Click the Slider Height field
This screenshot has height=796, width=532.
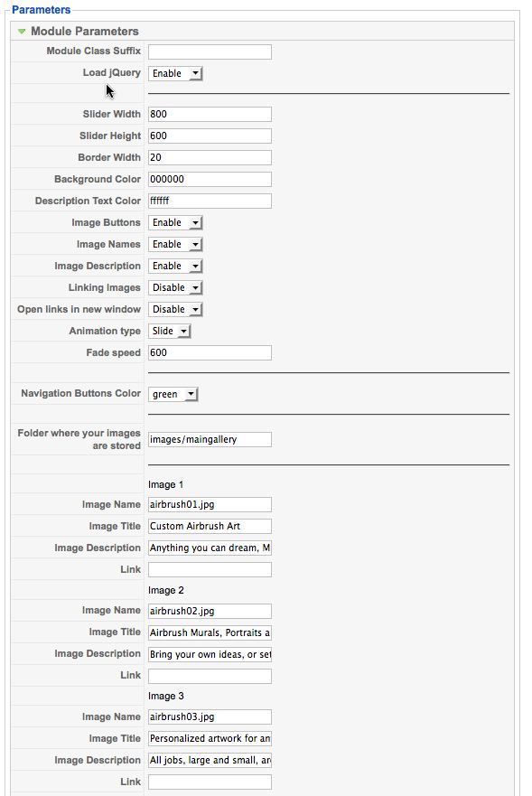pyautogui.click(x=210, y=136)
